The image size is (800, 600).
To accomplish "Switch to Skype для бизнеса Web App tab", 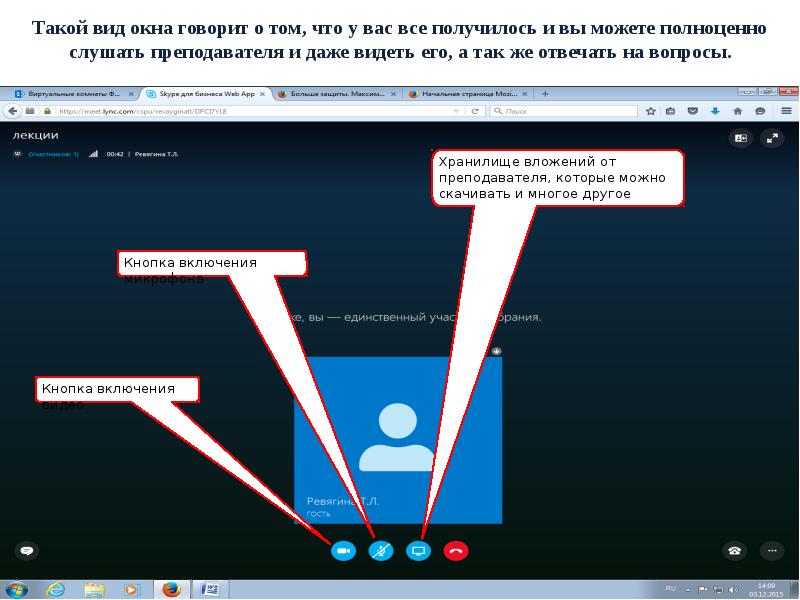I will point(203,93).
